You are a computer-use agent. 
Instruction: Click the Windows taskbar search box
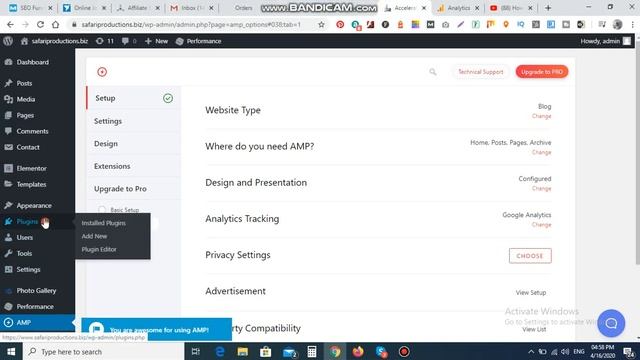[103, 351]
